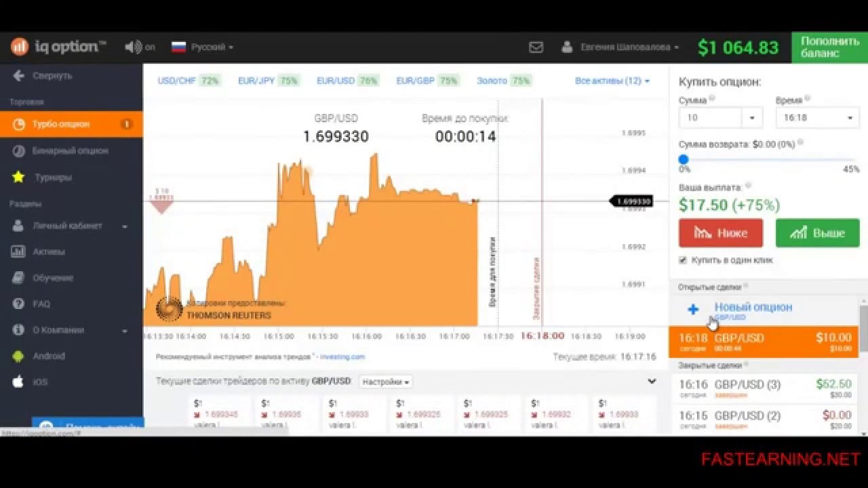Open the Все активы (12) dropdown
868x488 pixels.
(x=612, y=81)
